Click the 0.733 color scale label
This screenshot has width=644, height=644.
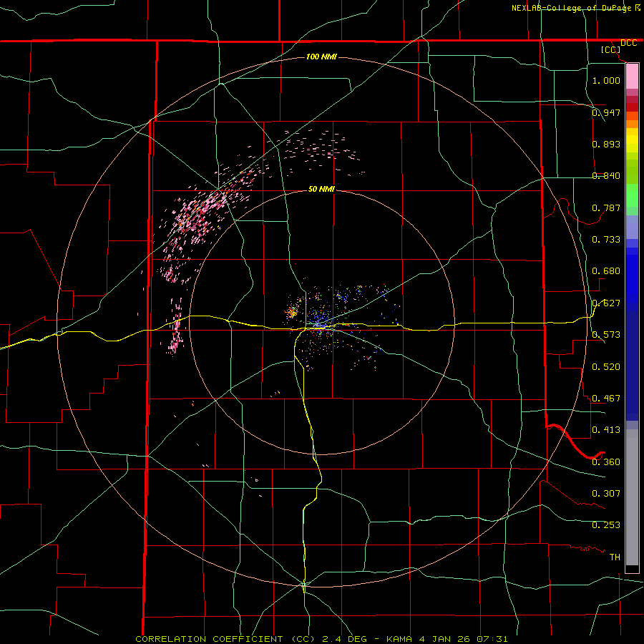[606, 240]
